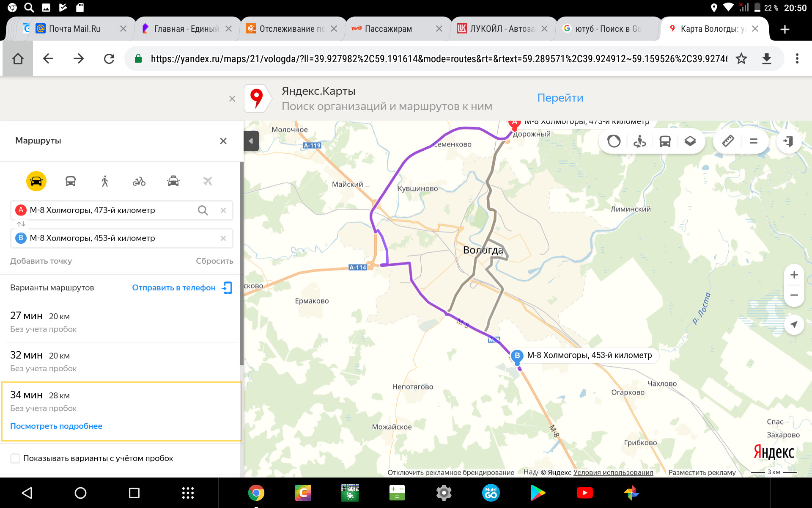Switch to ЛУКОЙЛ - Автоза tab

(x=502, y=29)
